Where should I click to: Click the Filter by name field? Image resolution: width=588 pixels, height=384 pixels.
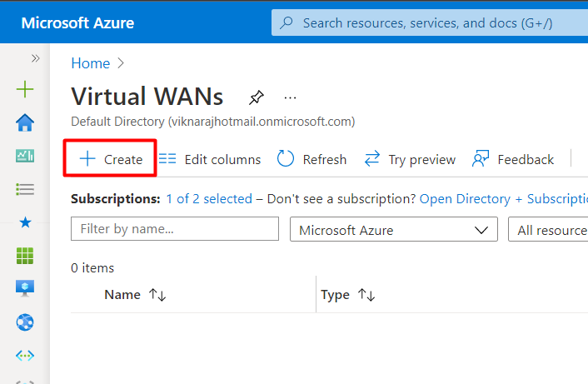tap(175, 229)
